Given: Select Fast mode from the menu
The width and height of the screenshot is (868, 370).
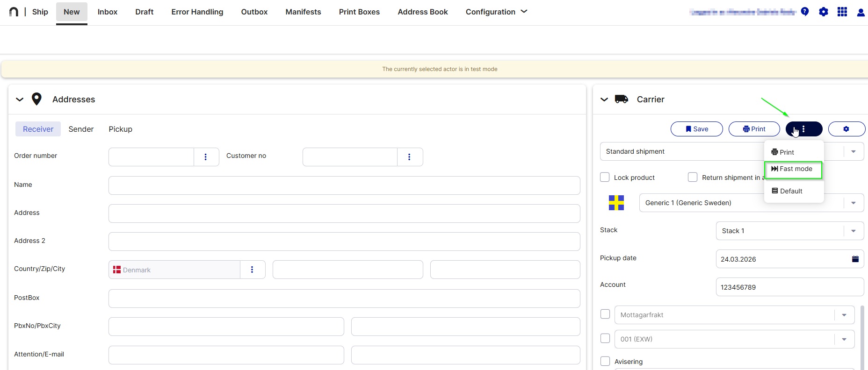Looking at the screenshot, I should (x=793, y=169).
